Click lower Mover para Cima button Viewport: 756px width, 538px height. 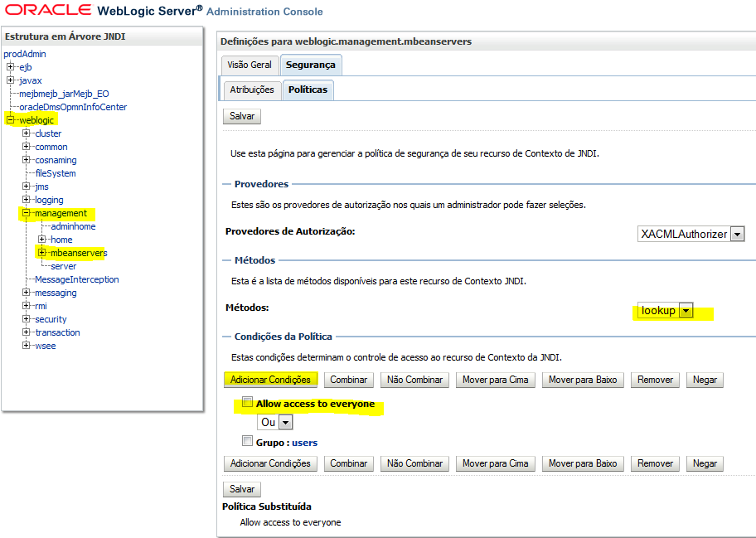(x=496, y=463)
